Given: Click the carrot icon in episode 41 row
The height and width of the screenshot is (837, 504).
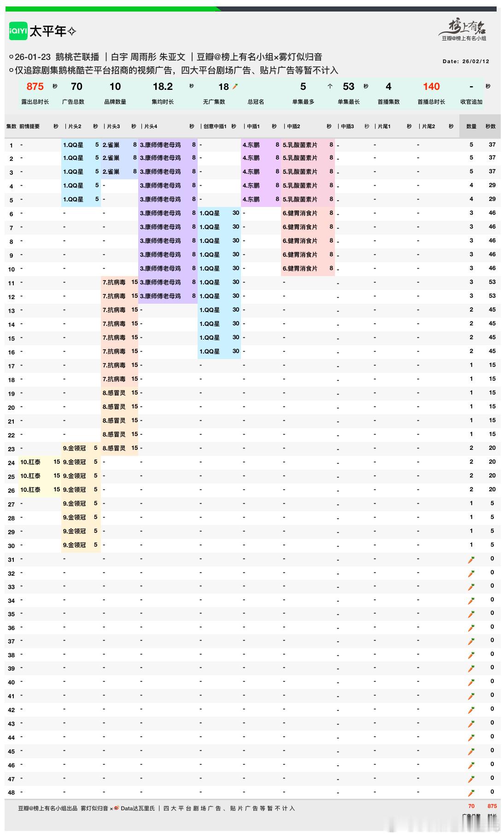Looking at the screenshot, I should click(471, 696).
